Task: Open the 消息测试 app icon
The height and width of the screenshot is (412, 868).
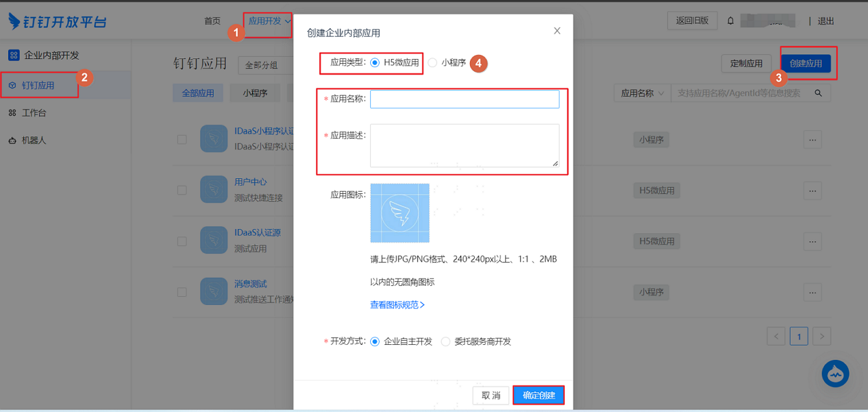Action: point(214,291)
